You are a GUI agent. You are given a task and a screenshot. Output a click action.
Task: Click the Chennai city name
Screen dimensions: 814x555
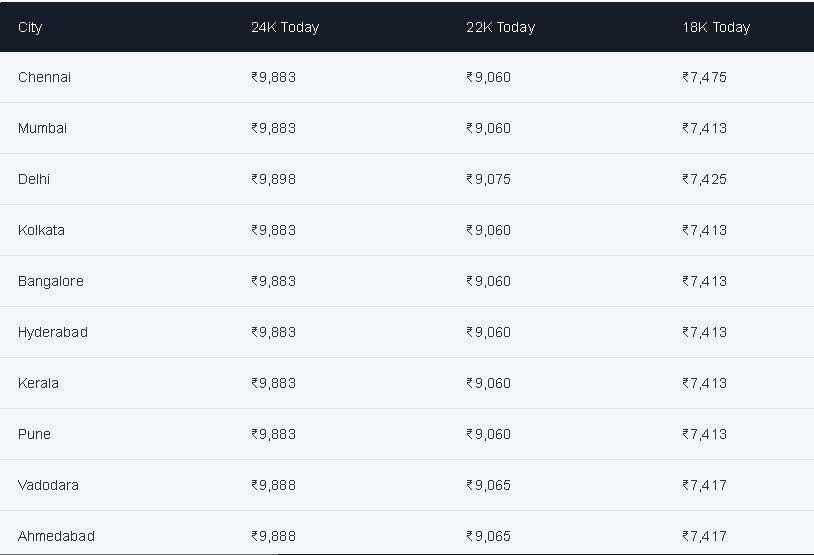(x=44, y=77)
